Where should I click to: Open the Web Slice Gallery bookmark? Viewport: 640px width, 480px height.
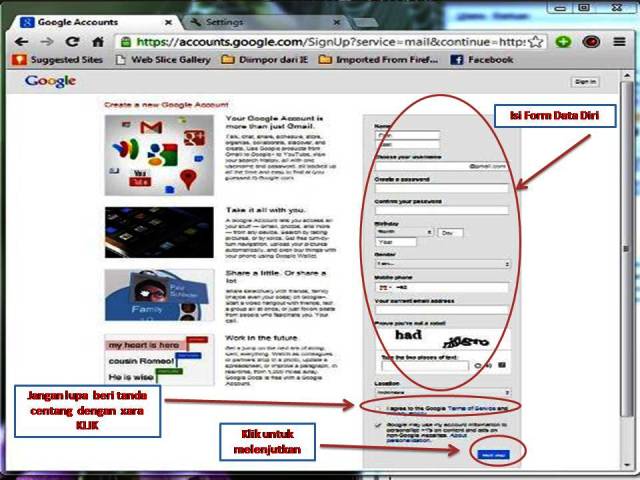[163, 60]
